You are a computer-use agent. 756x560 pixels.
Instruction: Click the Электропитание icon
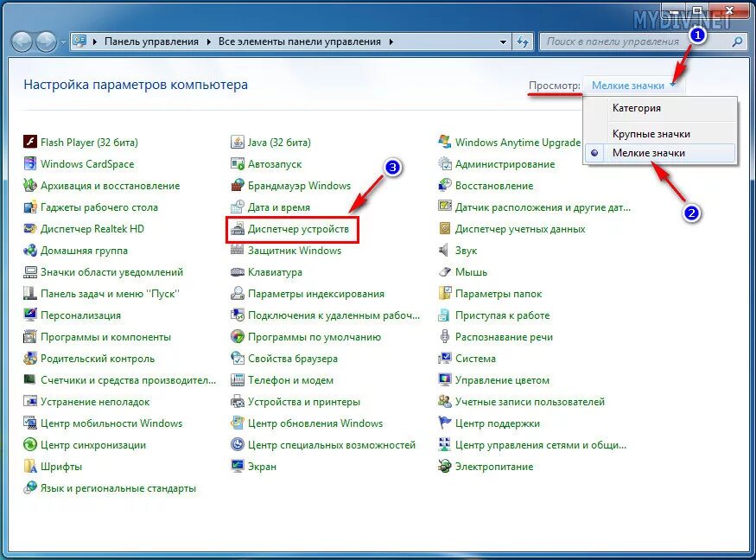445,467
